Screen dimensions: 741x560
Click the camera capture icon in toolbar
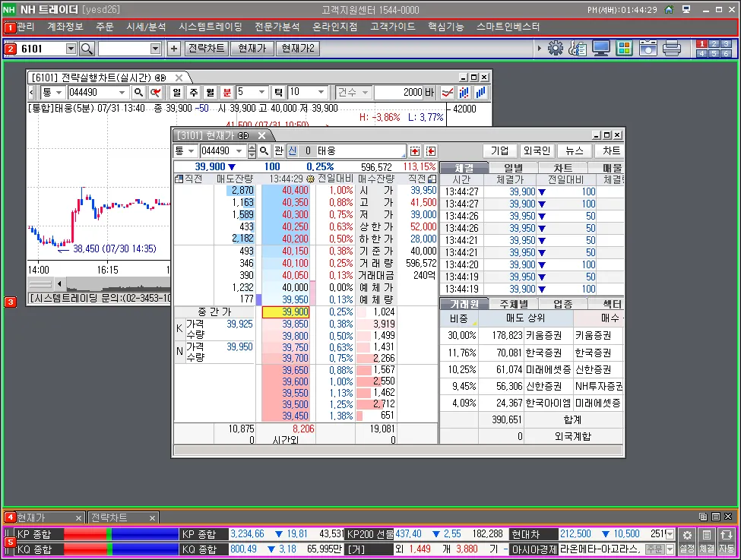tap(648, 48)
